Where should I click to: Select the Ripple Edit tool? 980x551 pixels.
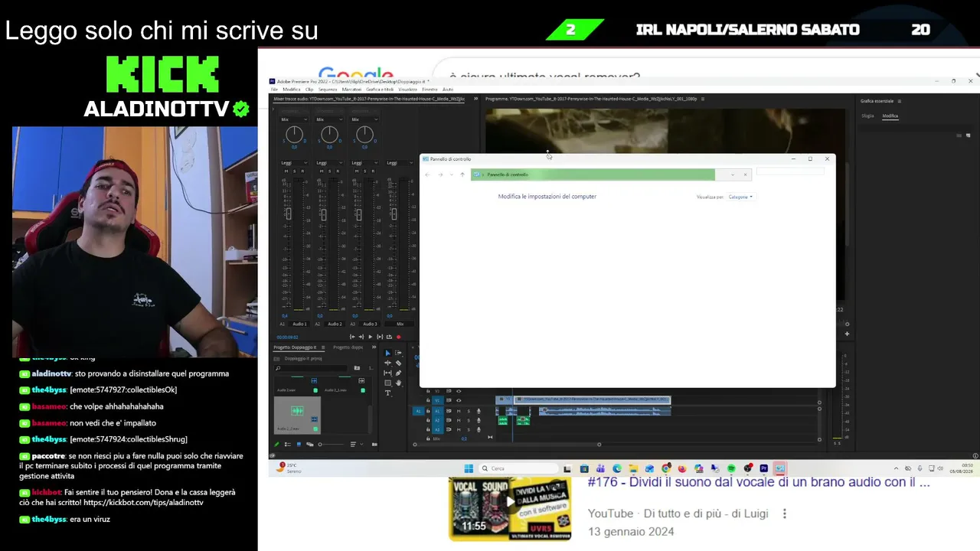click(387, 363)
